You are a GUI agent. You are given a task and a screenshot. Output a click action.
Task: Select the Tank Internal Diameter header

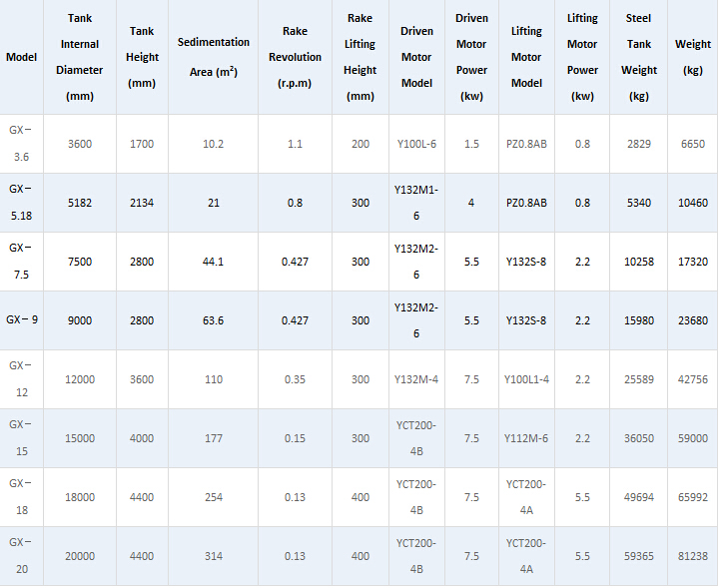(79, 57)
